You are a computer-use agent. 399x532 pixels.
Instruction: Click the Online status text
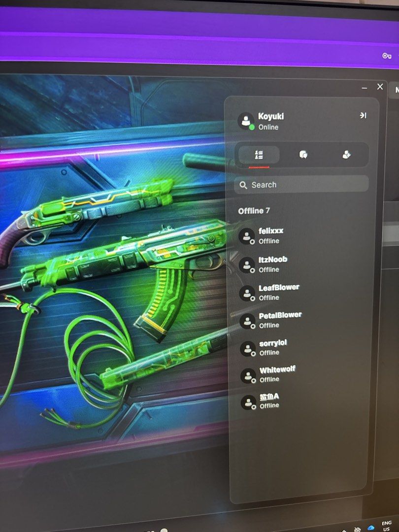(268, 127)
